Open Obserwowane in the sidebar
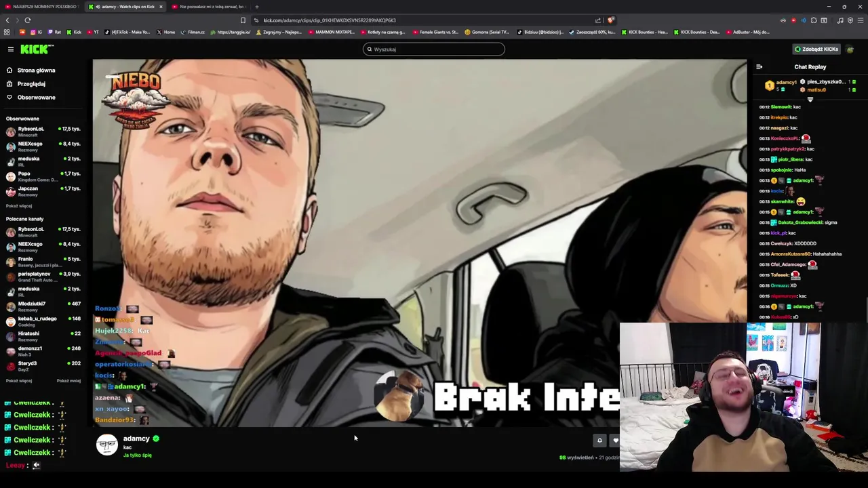This screenshot has width=868, height=488. (x=36, y=98)
